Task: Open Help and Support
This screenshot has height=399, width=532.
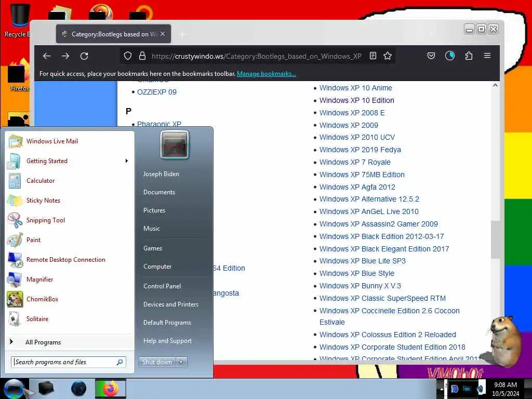Action: point(167,341)
